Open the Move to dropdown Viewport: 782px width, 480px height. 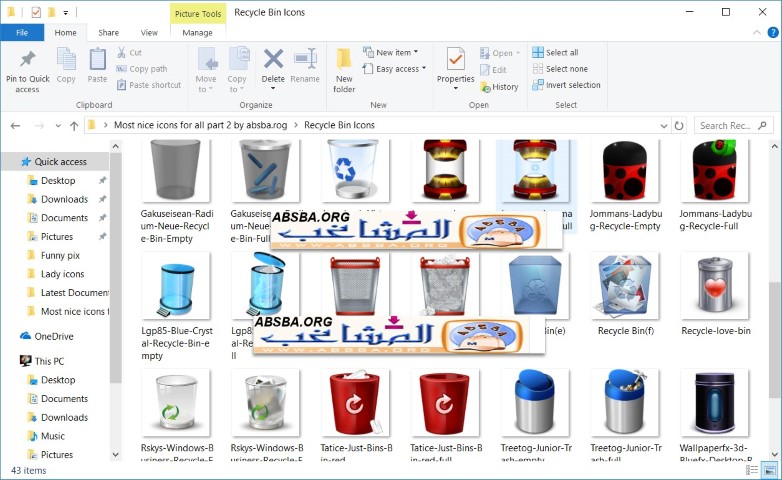click(x=206, y=70)
